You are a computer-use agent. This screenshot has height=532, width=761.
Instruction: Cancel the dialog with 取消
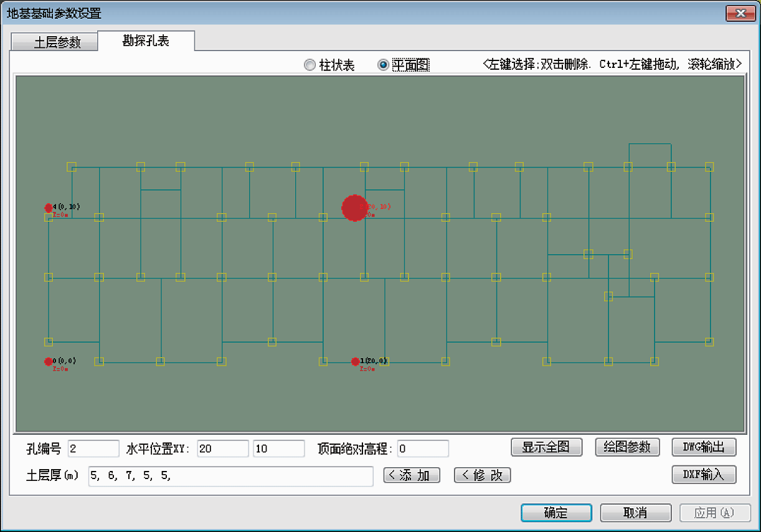(x=635, y=513)
